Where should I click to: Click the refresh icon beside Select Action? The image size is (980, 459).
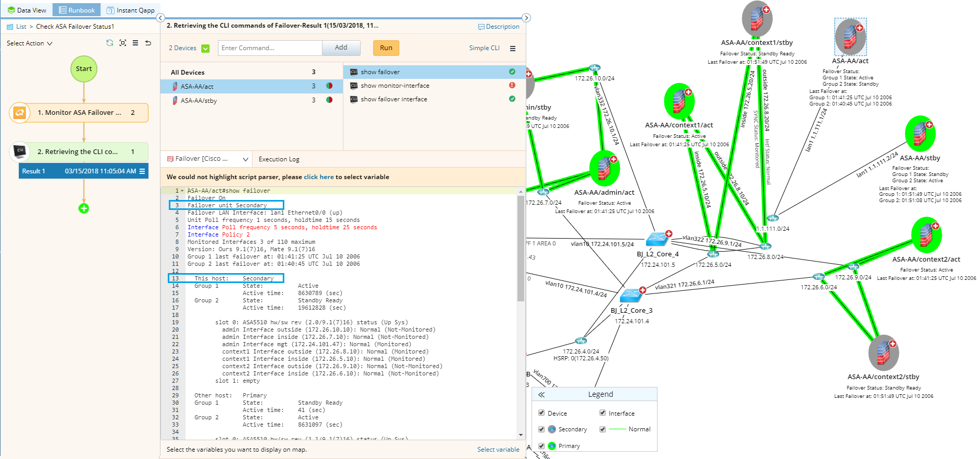click(x=109, y=43)
